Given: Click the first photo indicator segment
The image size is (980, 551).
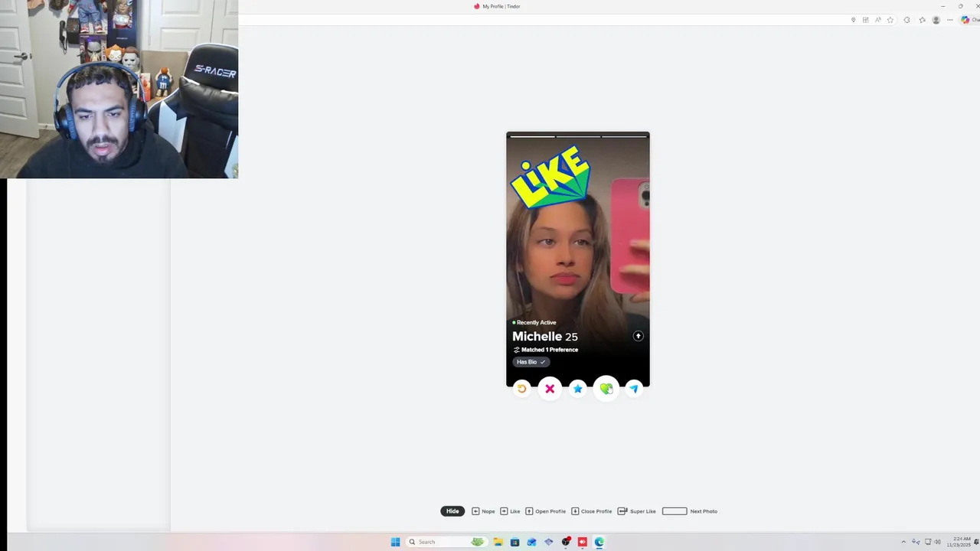Looking at the screenshot, I should pyautogui.click(x=532, y=136).
